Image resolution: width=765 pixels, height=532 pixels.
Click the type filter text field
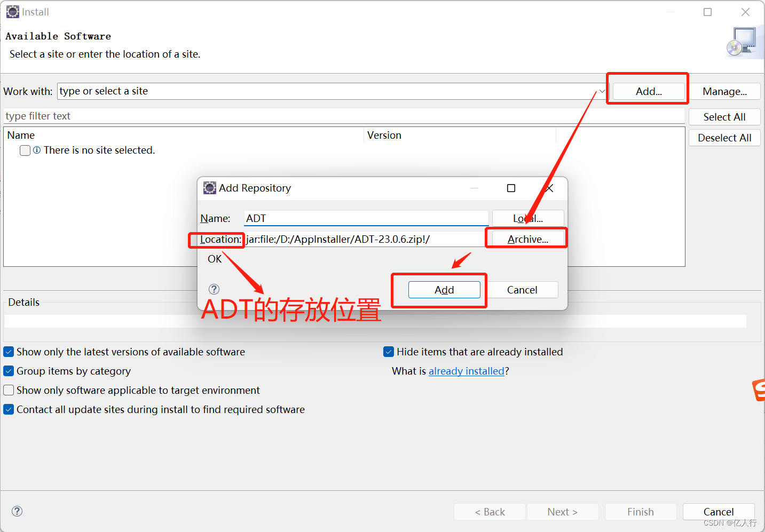click(x=344, y=116)
